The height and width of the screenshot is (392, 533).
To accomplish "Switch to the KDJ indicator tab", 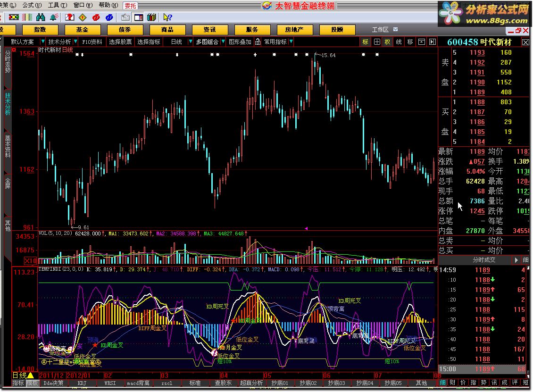I will (82, 383).
